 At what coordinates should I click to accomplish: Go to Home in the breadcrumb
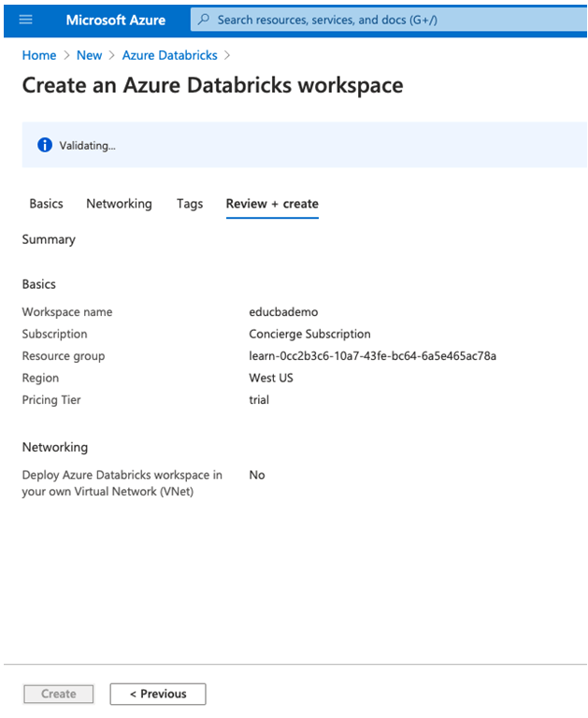(x=38, y=55)
